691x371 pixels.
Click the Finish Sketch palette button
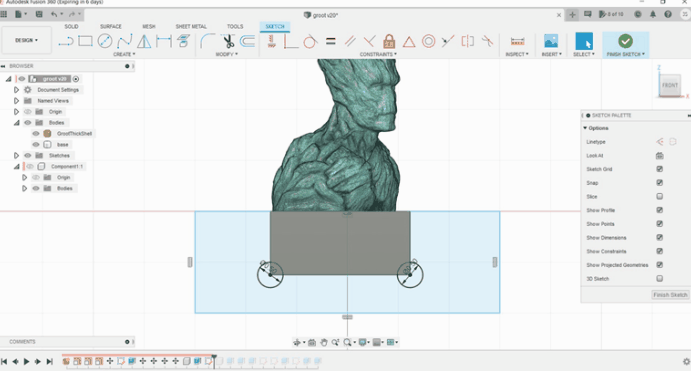(670, 295)
